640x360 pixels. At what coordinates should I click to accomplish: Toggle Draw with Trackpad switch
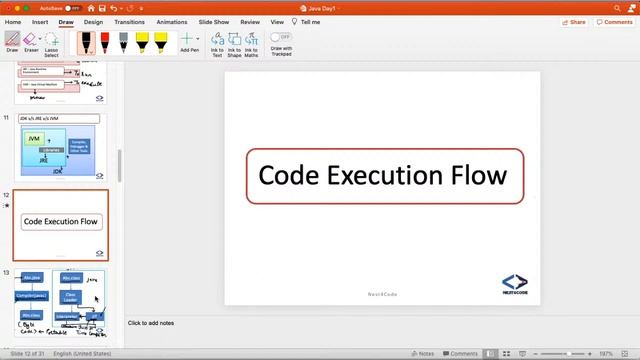280,37
